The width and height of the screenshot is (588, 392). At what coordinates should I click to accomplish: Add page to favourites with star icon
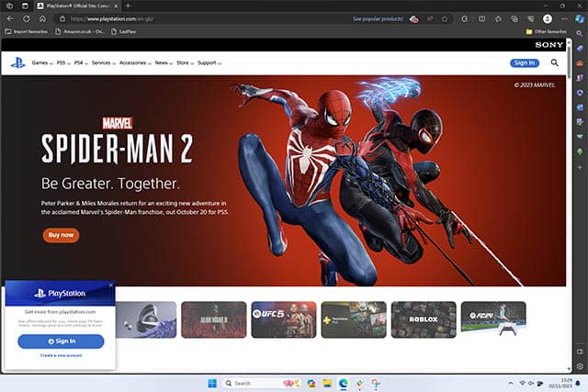tap(445, 18)
